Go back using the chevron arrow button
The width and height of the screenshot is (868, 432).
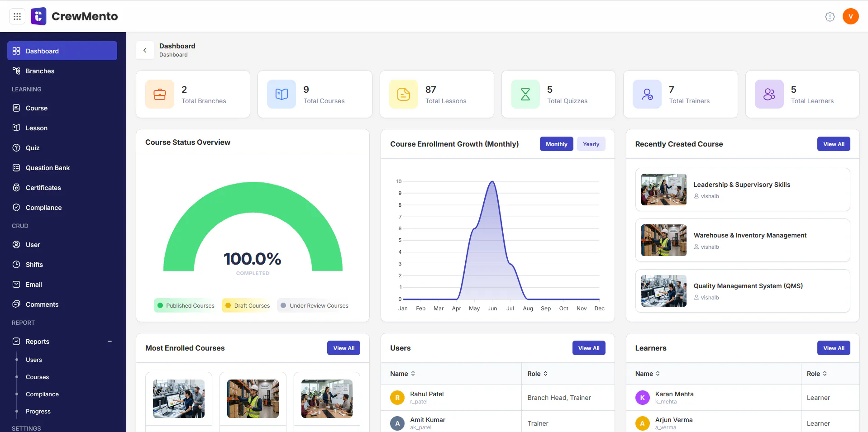point(145,50)
